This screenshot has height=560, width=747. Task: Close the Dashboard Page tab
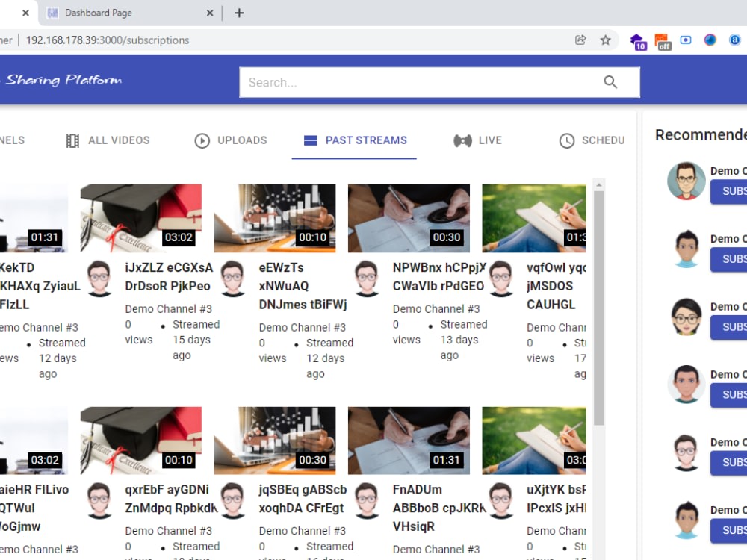[x=210, y=13]
